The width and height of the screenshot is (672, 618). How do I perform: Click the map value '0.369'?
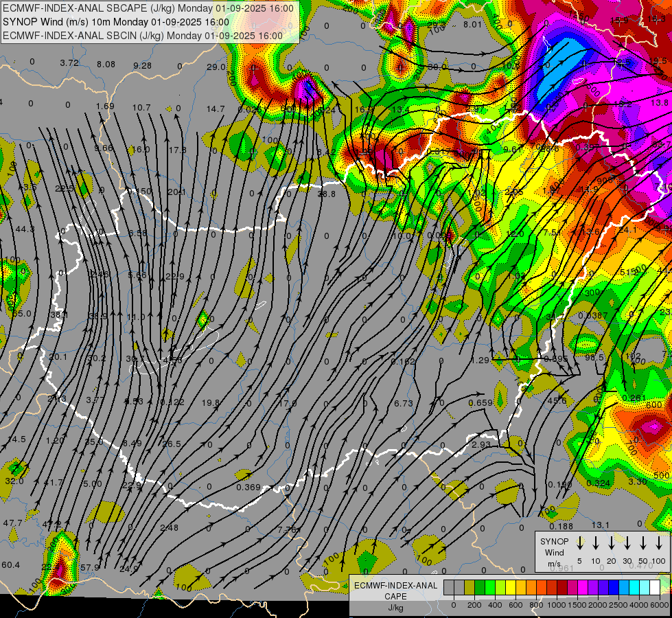tap(248, 488)
